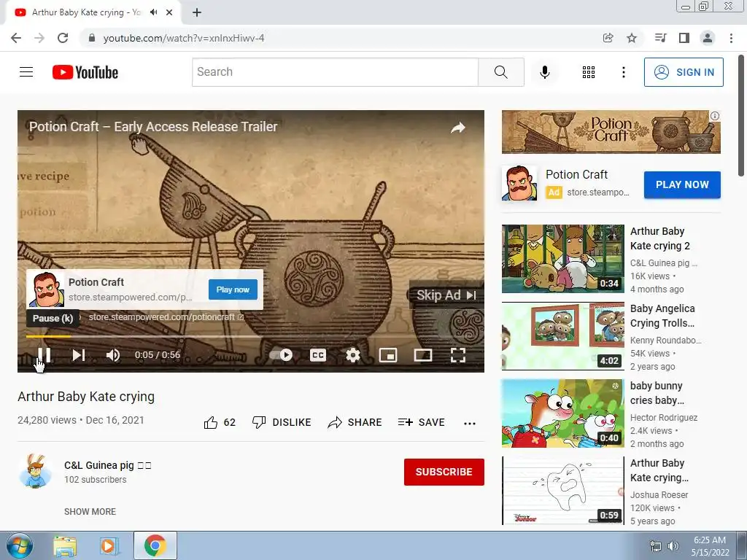747x560 pixels.
Task: Open Chrome profile avatar
Action: click(708, 38)
